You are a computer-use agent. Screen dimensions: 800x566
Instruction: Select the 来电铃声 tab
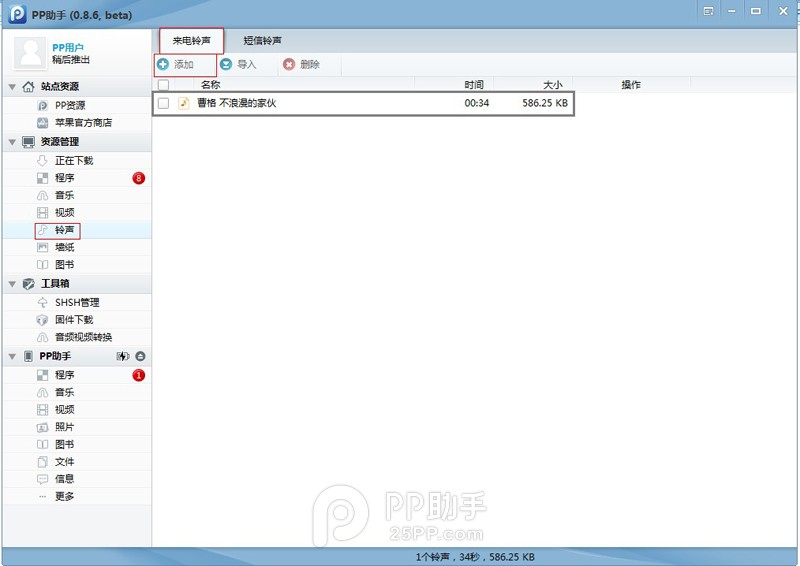tap(191, 40)
